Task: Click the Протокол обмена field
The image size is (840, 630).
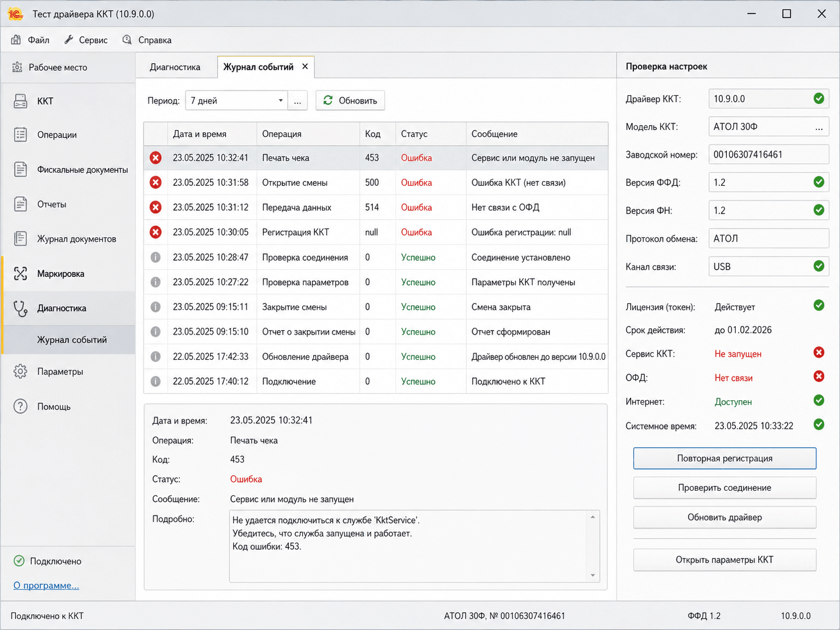Action: 769,238
